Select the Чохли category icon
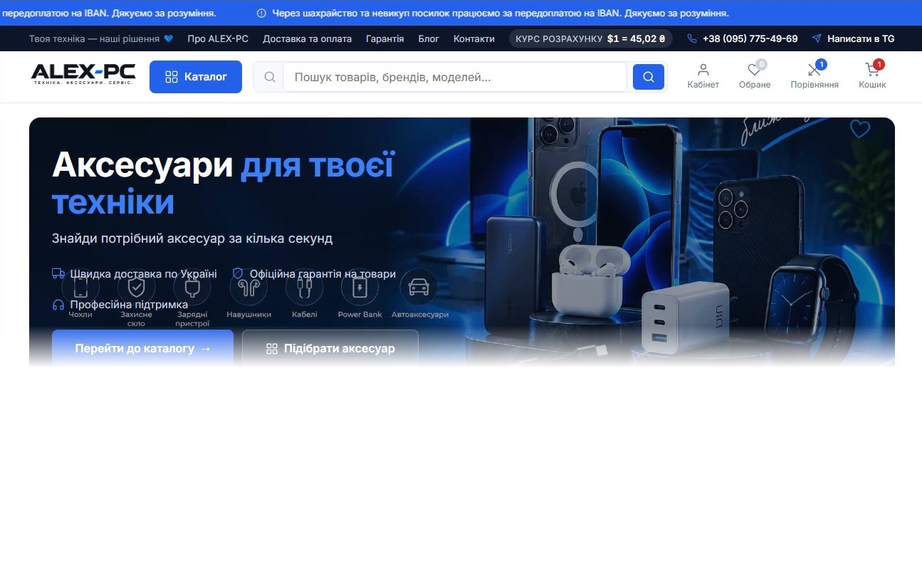 coord(80,288)
